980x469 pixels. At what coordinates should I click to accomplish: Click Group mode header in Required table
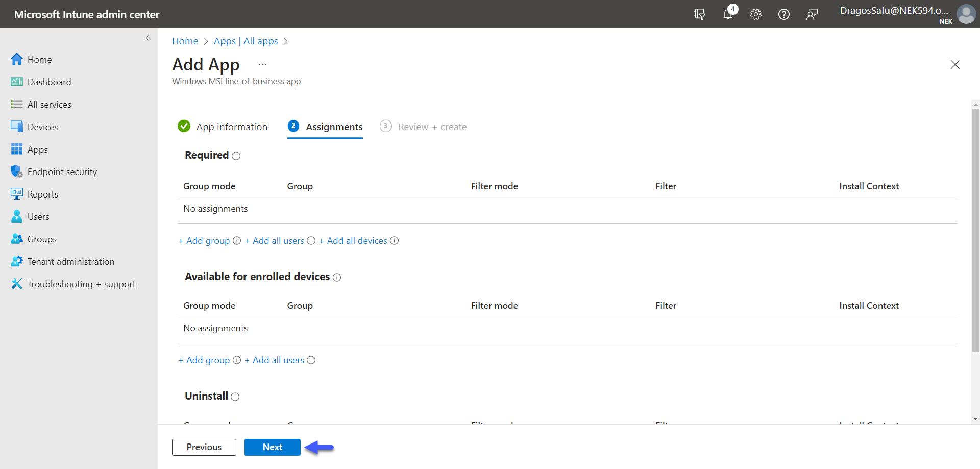(x=209, y=186)
